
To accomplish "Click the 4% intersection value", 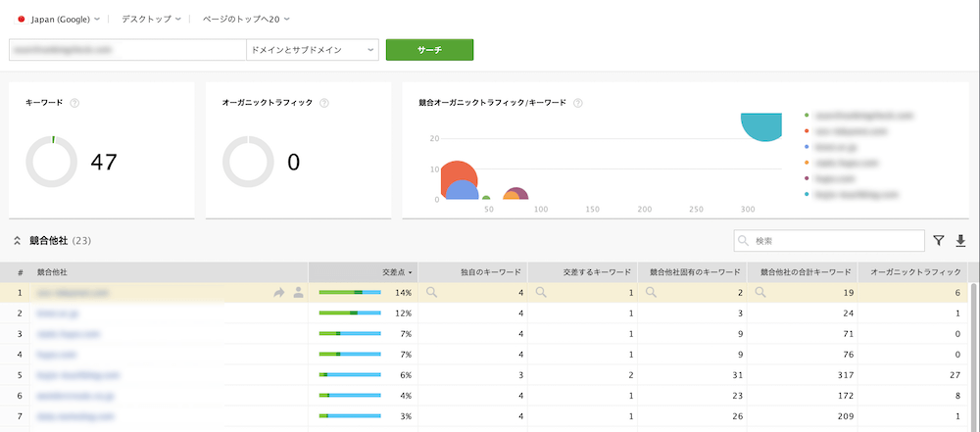I will point(406,395).
